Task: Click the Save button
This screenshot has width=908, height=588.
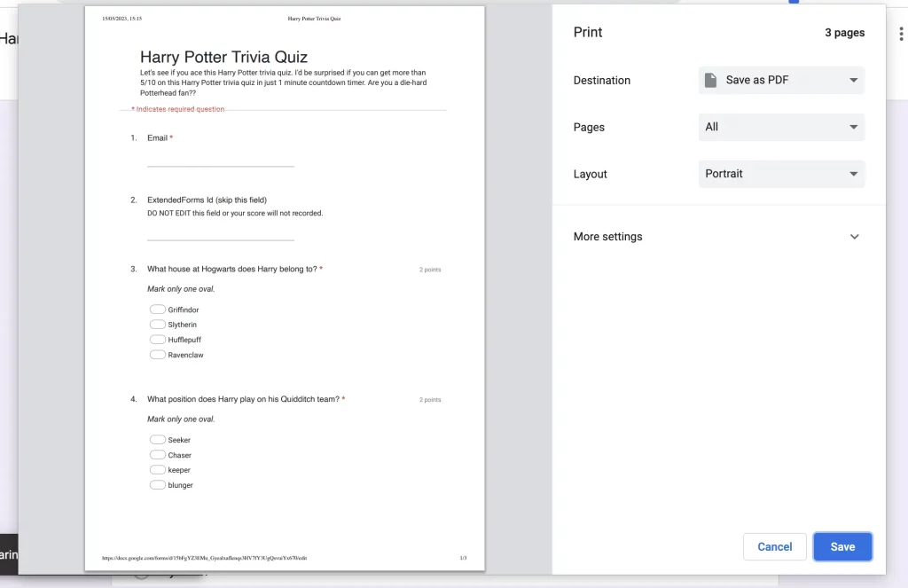Action: tap(842, 546)
